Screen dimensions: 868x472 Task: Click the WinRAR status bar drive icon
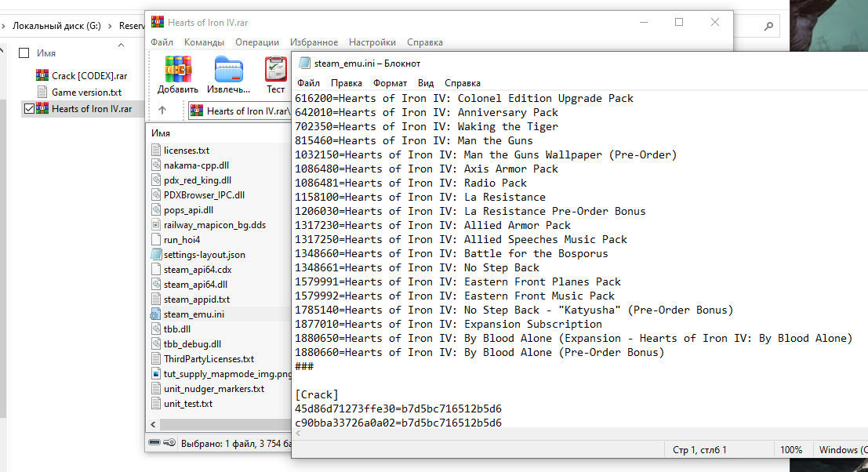click(x=154, y=443)
